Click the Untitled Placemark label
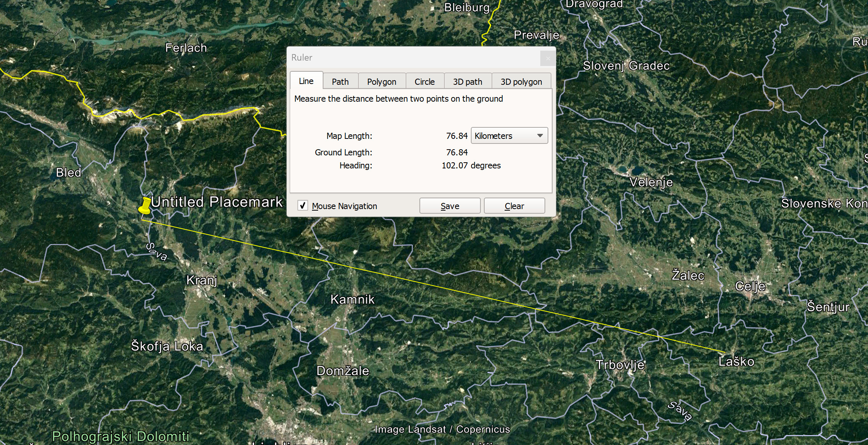Viewport: 868px width, 445px height. (x=217, y=202)
